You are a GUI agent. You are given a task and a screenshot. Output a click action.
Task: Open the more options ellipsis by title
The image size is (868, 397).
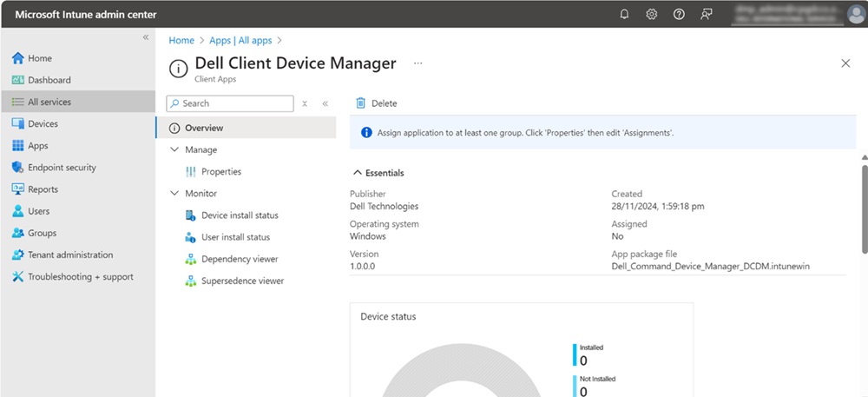[418, 63]
